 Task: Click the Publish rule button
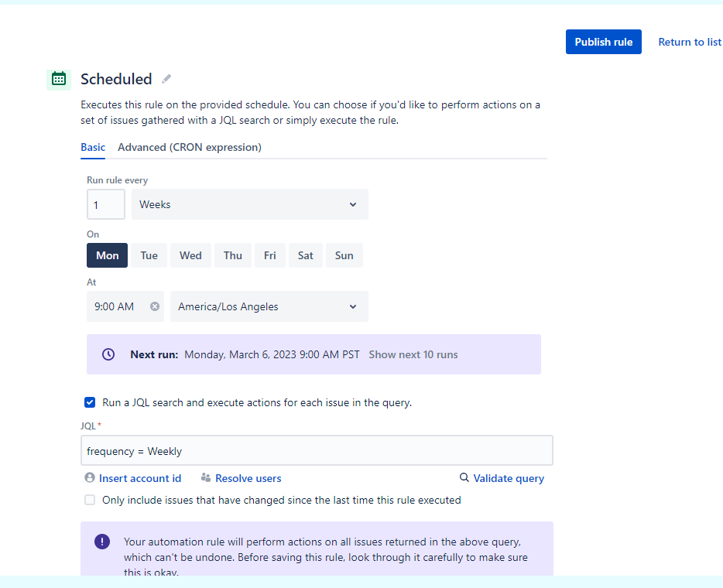point(603,42)
